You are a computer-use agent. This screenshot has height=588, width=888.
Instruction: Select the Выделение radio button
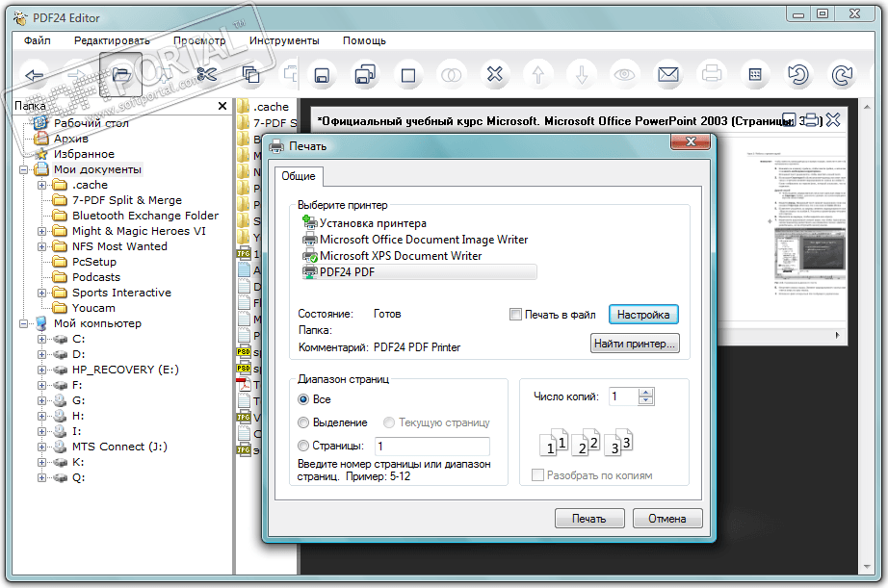point(303,422)
